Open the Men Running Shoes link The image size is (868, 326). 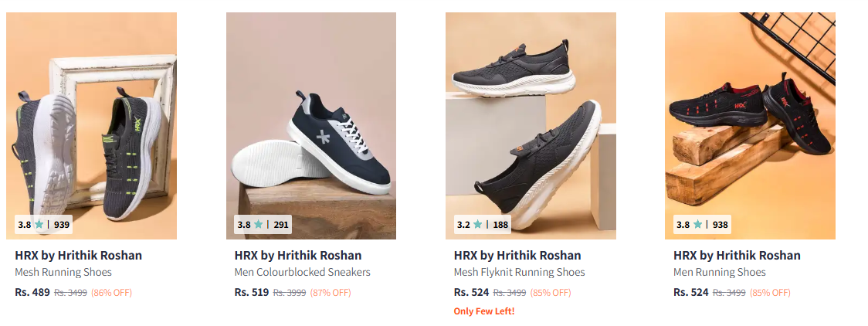click(x=719, y=272)
